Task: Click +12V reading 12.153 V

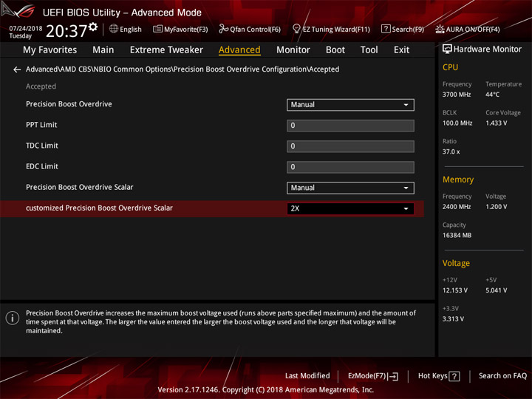Action: [x=455, y=291]
